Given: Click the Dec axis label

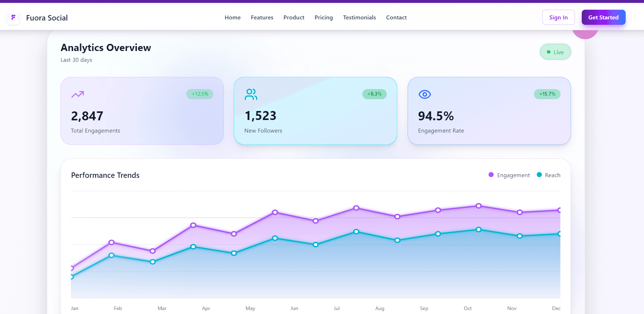Looking at the screenshot, I should pyautogui.click(x=556, y=308).
